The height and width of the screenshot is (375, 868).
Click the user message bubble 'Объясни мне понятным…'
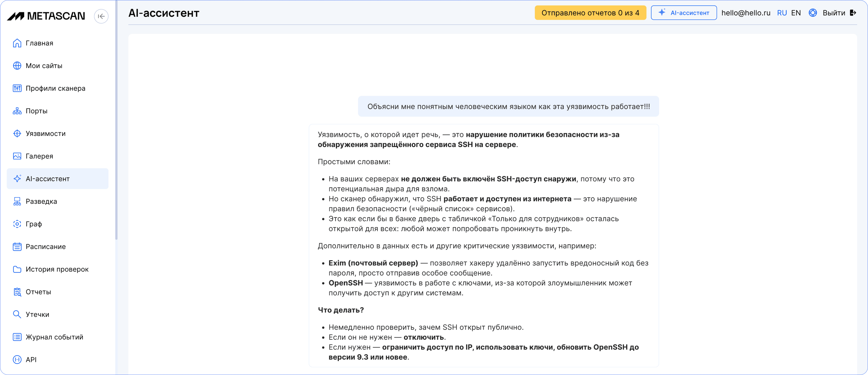(x=508, y=107)
